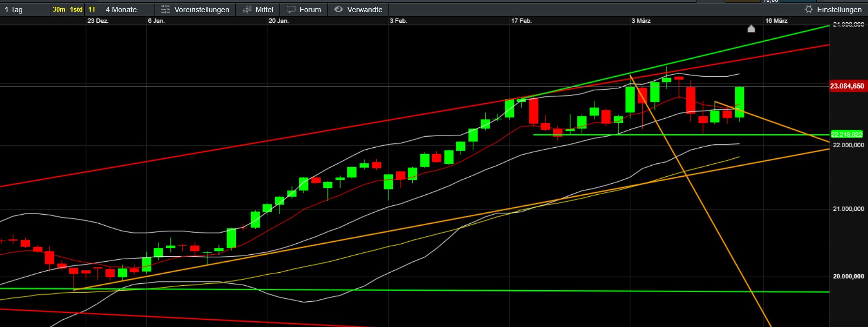Click the 23 Dez. date axis label

pos(98,21)
